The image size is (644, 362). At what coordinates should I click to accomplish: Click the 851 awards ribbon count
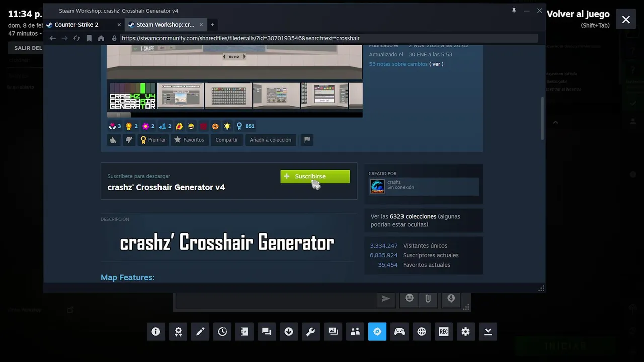pyautogui.click(x=245, y=126)
